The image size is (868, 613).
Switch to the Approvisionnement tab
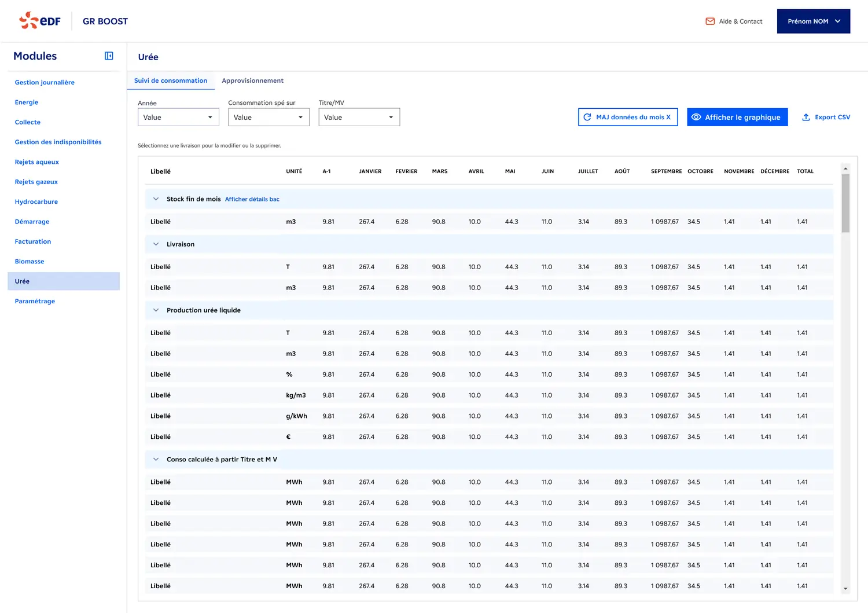click(253, 80)
